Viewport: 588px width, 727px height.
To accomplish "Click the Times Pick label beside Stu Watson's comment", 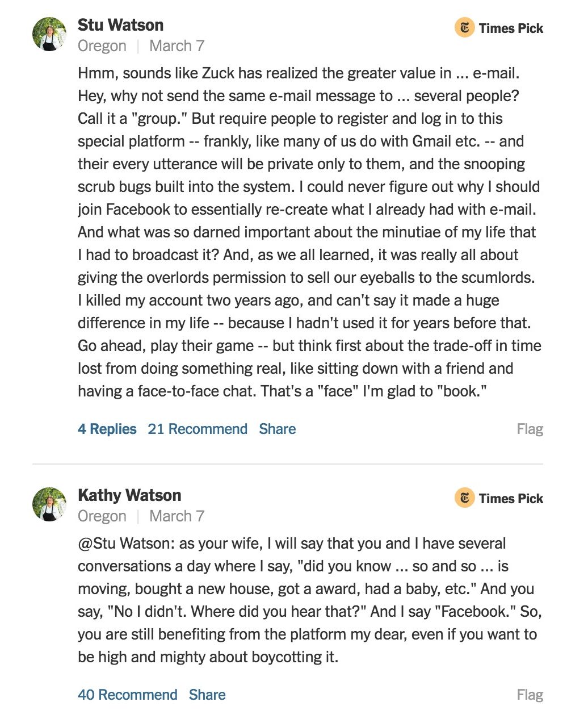I will (x=511, y=28).
